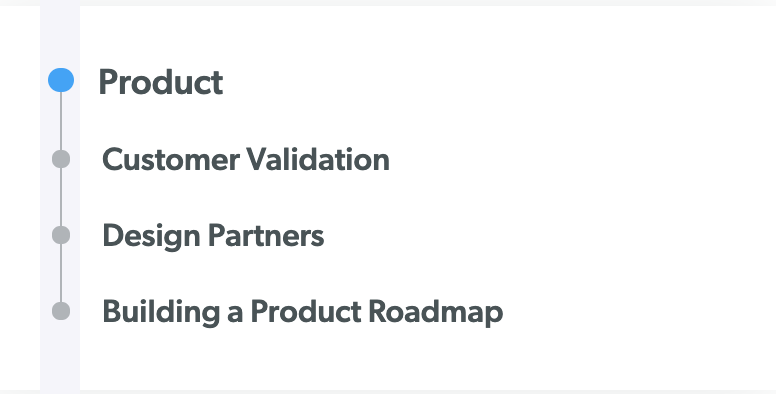Click the letter P starting the Product heading
Screen dimensions: 776x394
(107, 82)
